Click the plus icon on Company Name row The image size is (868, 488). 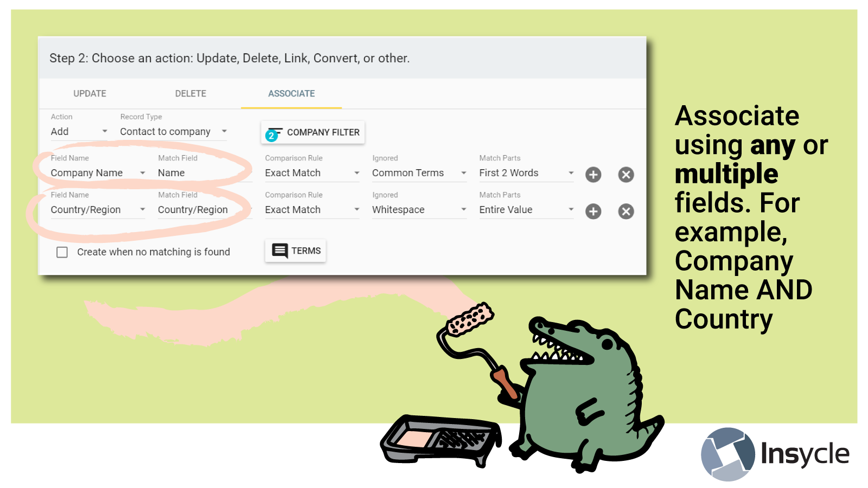[593, 175]
